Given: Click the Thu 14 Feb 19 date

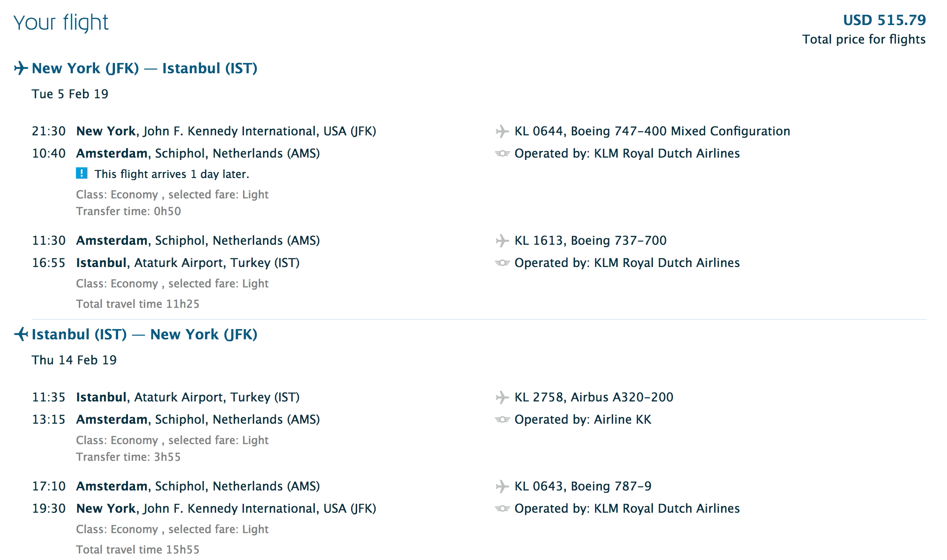Looking at the screenshot, I should tap(74, 360).
